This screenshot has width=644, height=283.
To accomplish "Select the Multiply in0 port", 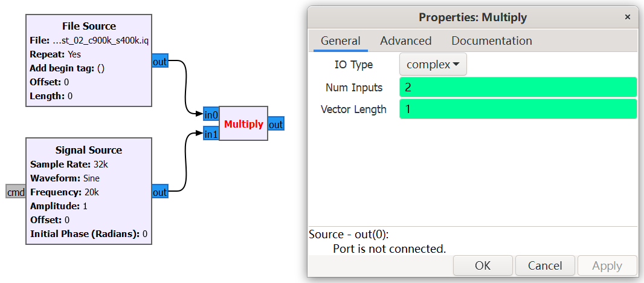I will (211, 115).
